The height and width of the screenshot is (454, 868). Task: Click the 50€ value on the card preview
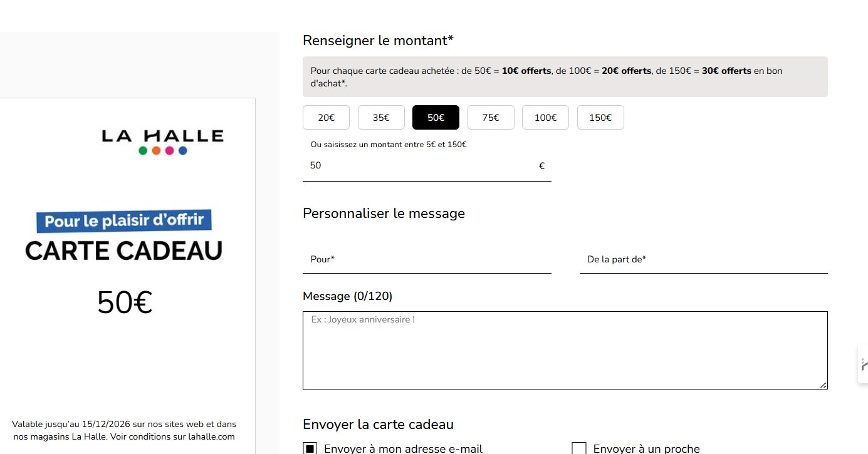[x=123, y=303]
